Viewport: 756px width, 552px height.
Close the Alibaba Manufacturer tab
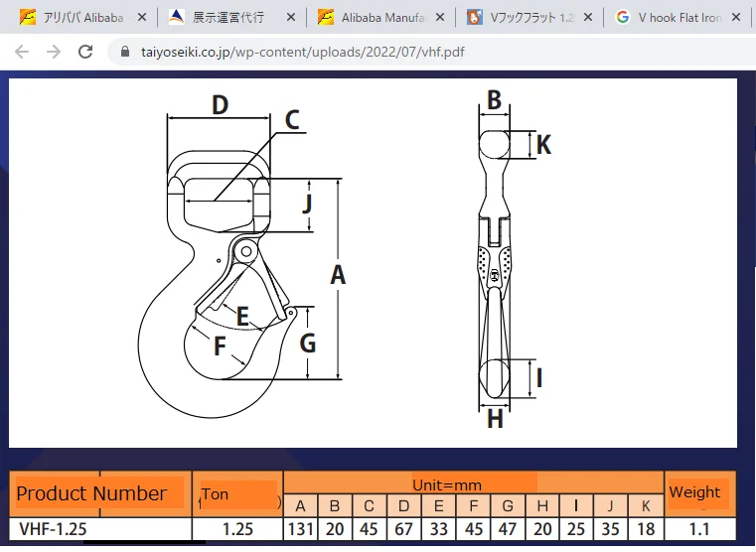point(438,17)
